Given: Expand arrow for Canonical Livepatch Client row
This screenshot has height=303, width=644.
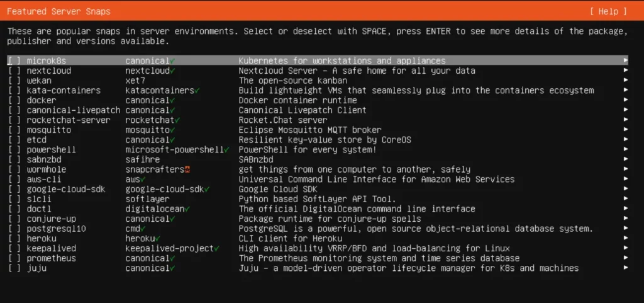Looking at the screenshot, I should point(626,110).
